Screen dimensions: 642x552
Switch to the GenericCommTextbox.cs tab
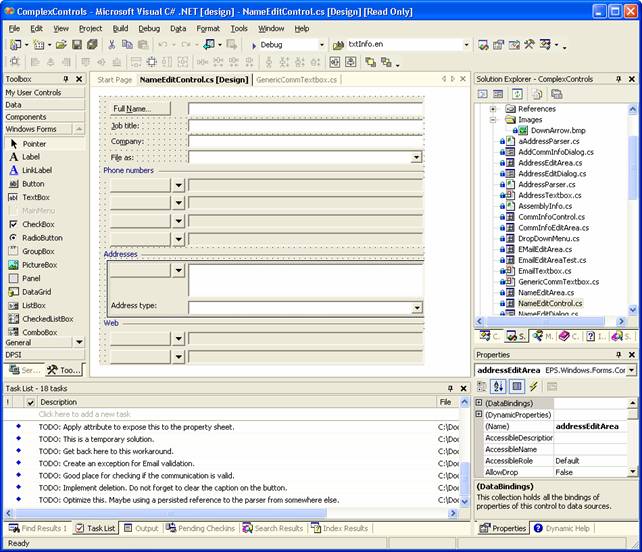pyautogui.click(x=297, y=79)
